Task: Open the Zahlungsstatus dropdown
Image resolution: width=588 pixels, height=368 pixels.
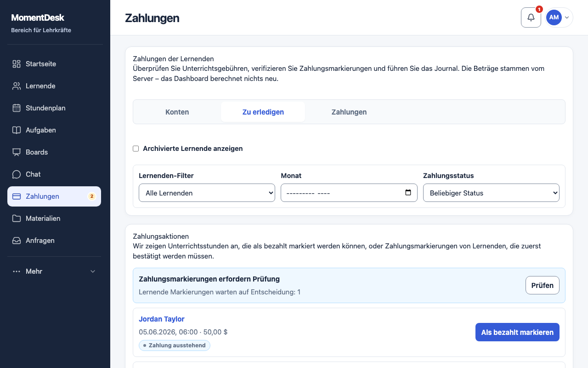Action: pos(491,193)
